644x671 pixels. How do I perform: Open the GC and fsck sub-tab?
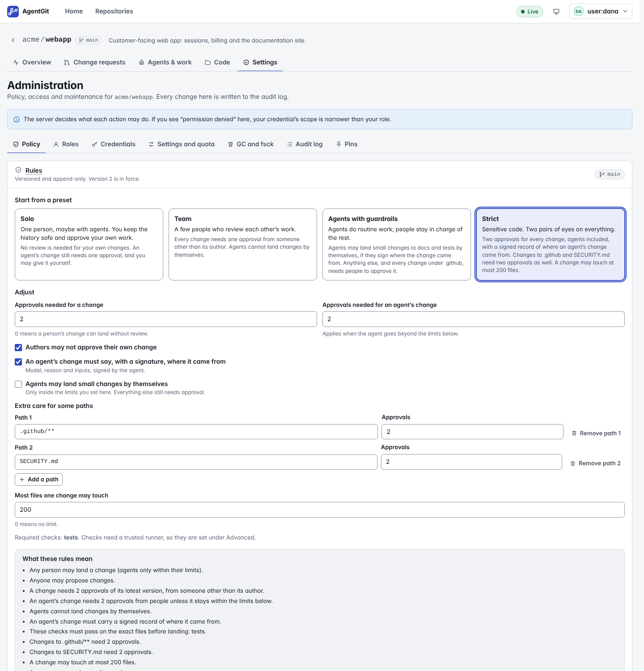click(250, 144)
